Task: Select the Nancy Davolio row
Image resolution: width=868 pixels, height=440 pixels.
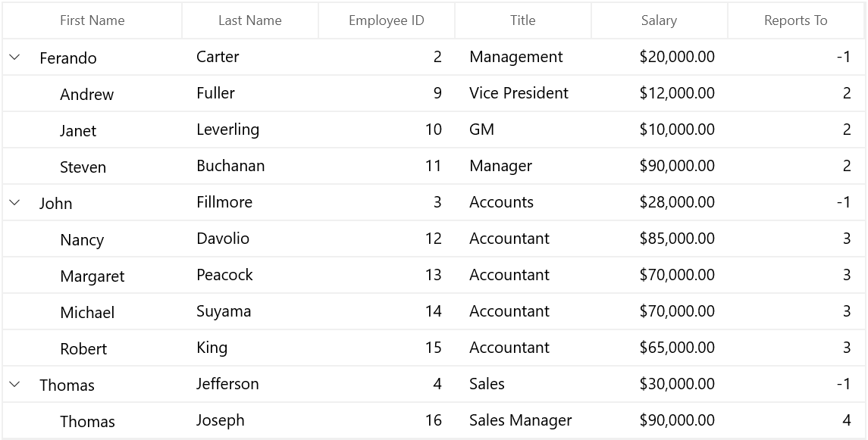Action: pyautogui.click(x=434, y=239)
